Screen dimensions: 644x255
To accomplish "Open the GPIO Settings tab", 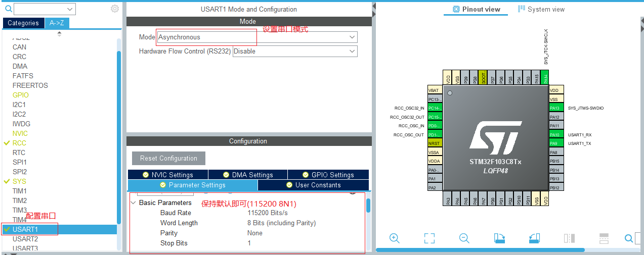I will (x=328, y=175).
